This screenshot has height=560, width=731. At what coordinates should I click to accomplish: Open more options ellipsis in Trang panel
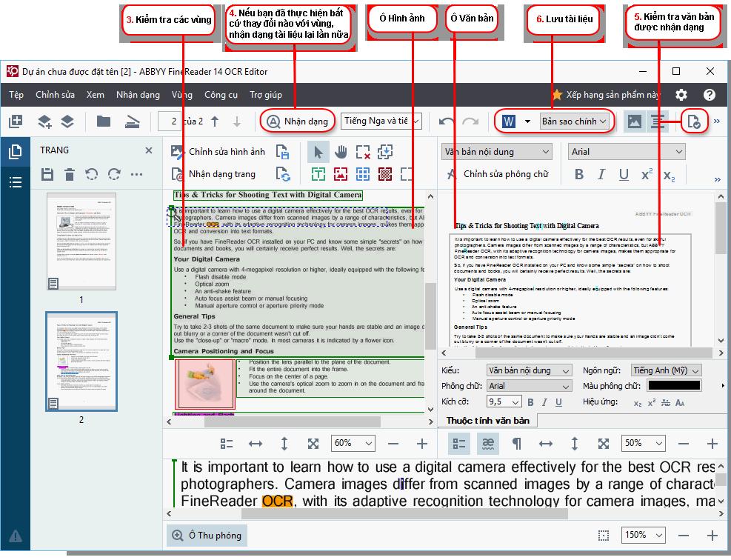point(136,174)
